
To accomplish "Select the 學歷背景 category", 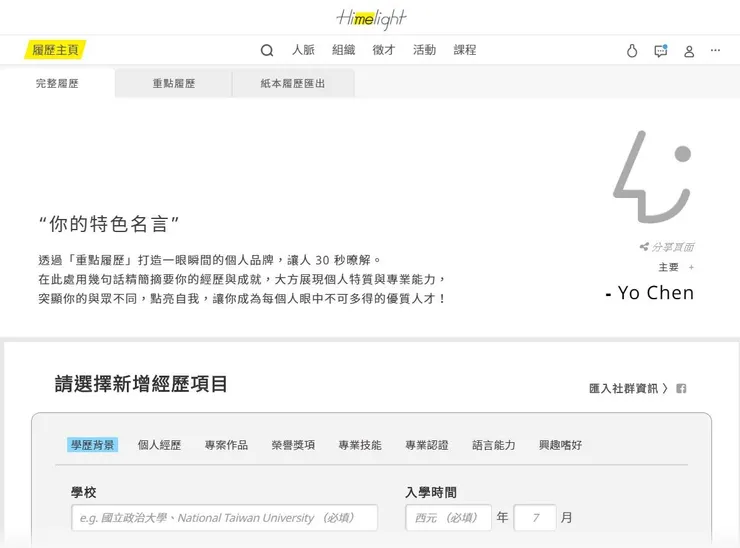I will [92, 445].
